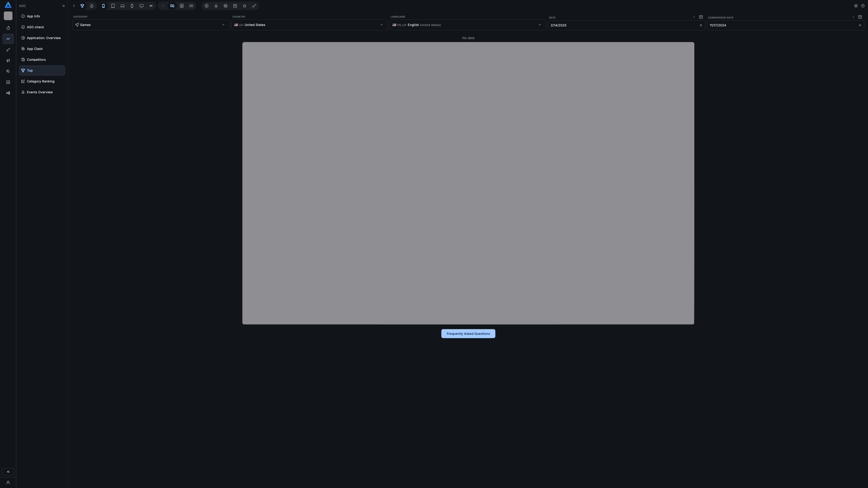Toggle the star favorites filter
Image resolution: width=868 pixels, height=488 pixels.
coord(244,6)
